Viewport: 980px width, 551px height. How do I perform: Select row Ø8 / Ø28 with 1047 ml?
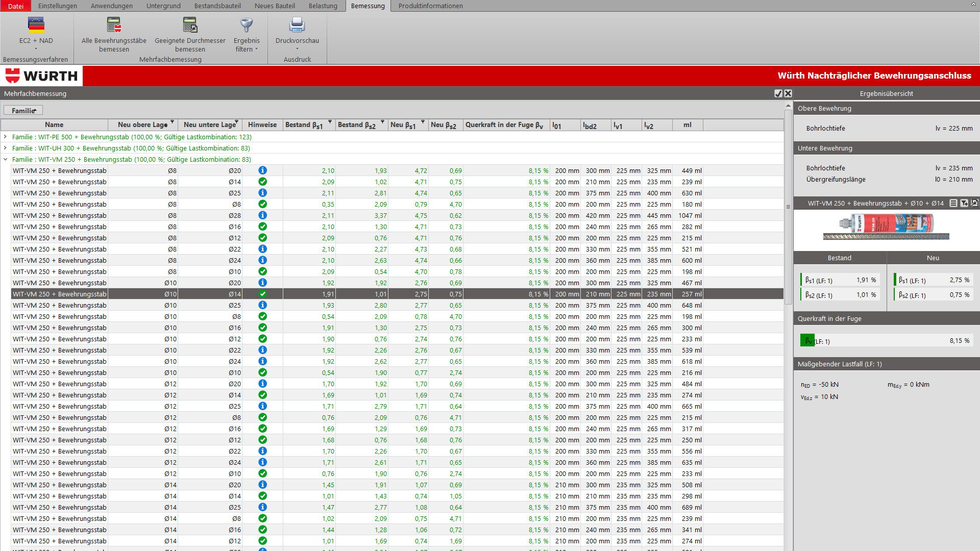point(397,215)
